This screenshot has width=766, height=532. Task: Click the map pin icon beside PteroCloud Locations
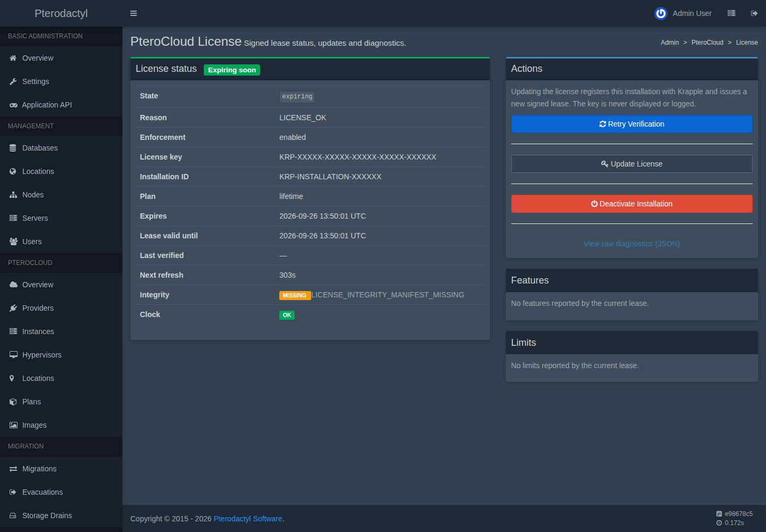[12, 378]
